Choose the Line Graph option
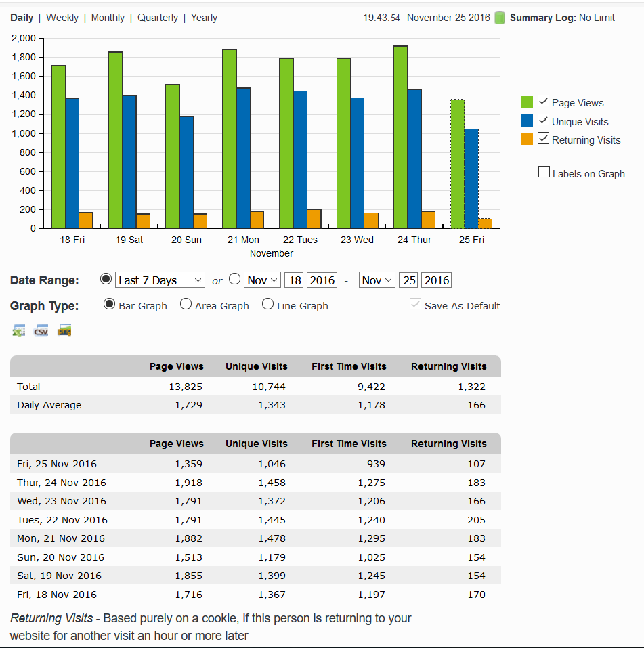The width and height of the screenshot is (644, 648). tap(267, 305)
